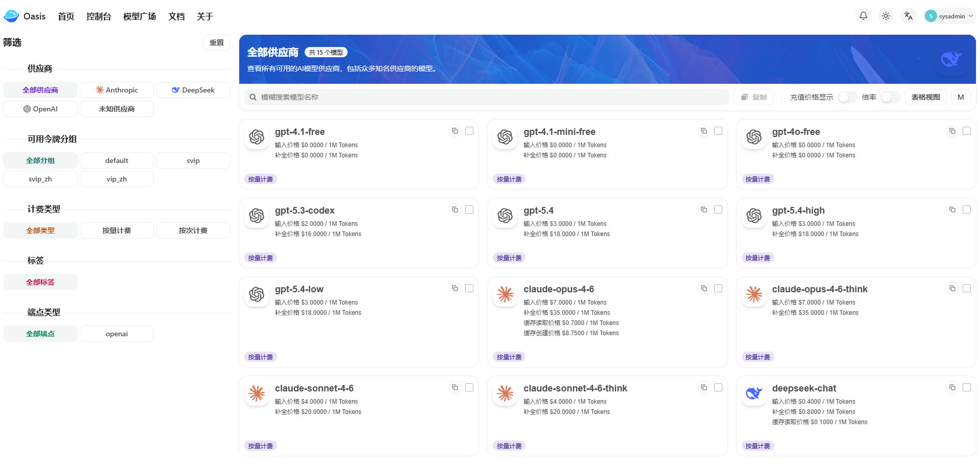980x464 pixels.
Task: Click copy icon on claude-opus-4-6 card
Action: [704, 289]
